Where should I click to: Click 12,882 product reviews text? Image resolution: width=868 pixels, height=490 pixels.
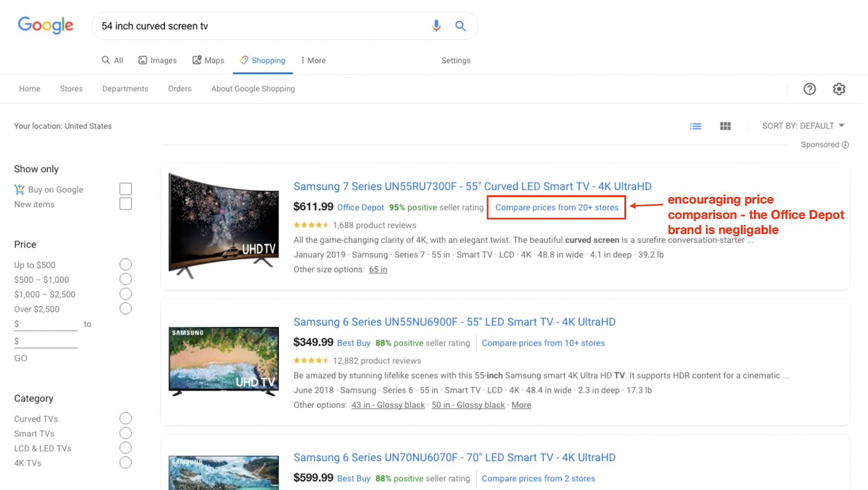tap(376, 361)
